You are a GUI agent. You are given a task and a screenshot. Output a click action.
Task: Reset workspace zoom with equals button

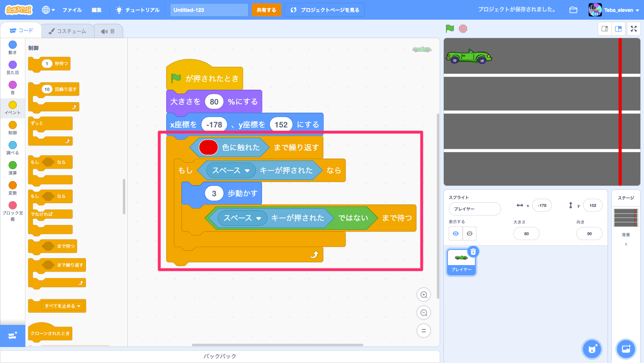424,331
